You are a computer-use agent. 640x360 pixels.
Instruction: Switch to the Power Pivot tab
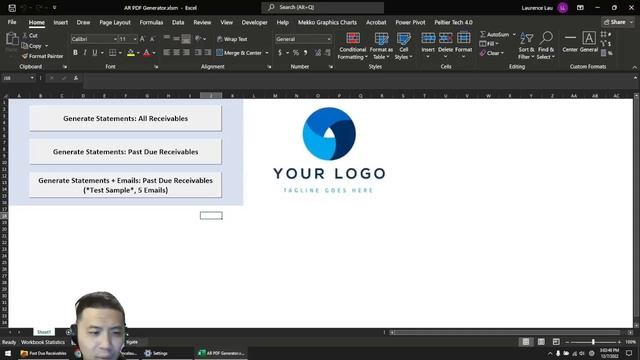click(x=410, y=22)
